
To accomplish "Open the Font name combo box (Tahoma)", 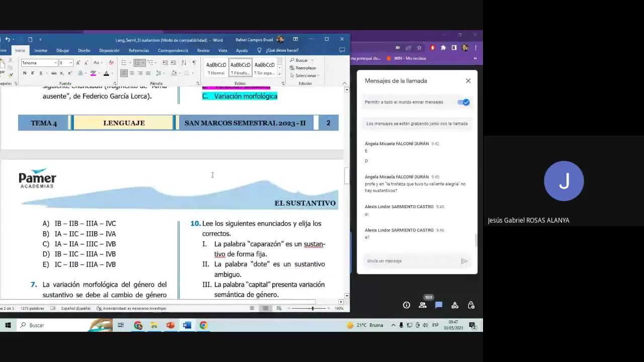I will (39, 63).
